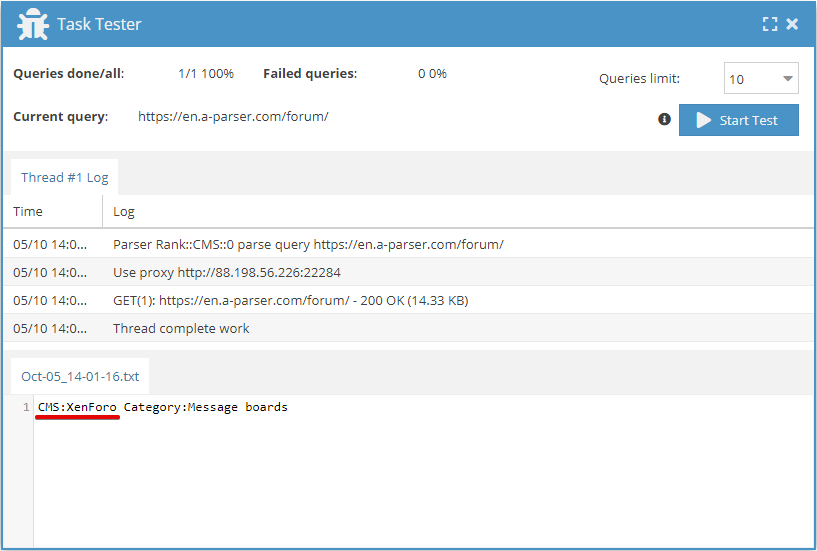Click the Failed queries percentage value
The image size is (817, 551).
[432, 73]
